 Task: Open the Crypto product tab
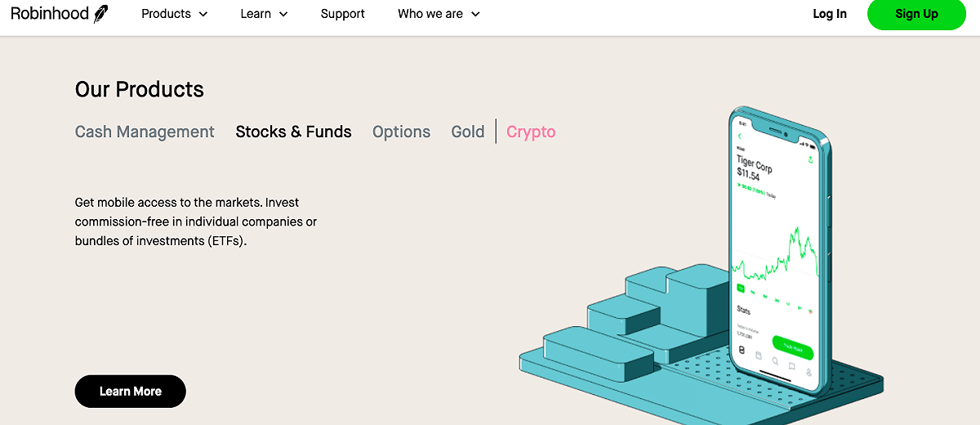(531, 132)
